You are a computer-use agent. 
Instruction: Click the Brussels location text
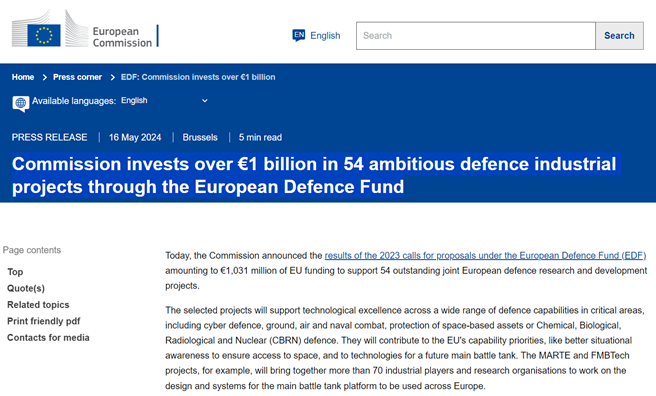[200, 137]
